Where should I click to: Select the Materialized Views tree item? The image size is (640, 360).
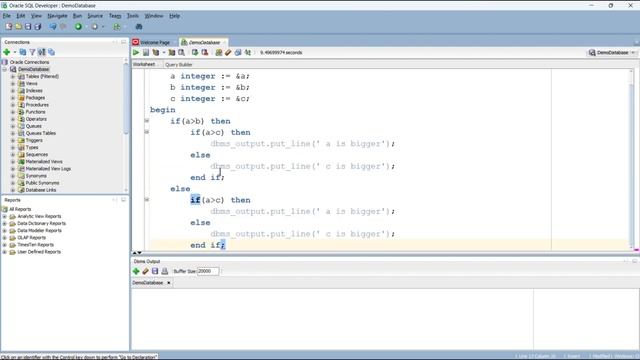[x=44, y=162]
